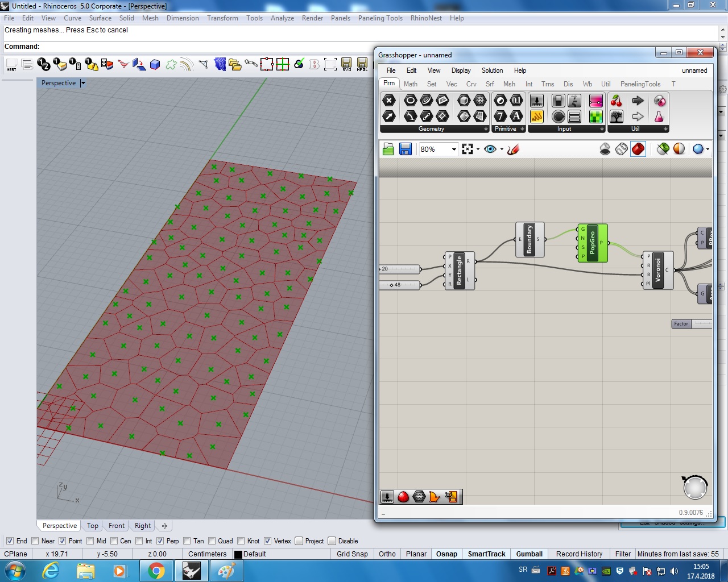
Task: Toggle the Cen osnap checkbox
Action: [x=114, y=541]
